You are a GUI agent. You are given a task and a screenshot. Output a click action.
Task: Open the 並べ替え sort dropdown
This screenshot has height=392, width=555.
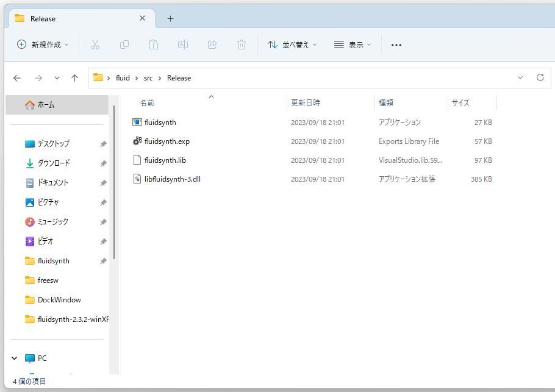click(292, 45)
